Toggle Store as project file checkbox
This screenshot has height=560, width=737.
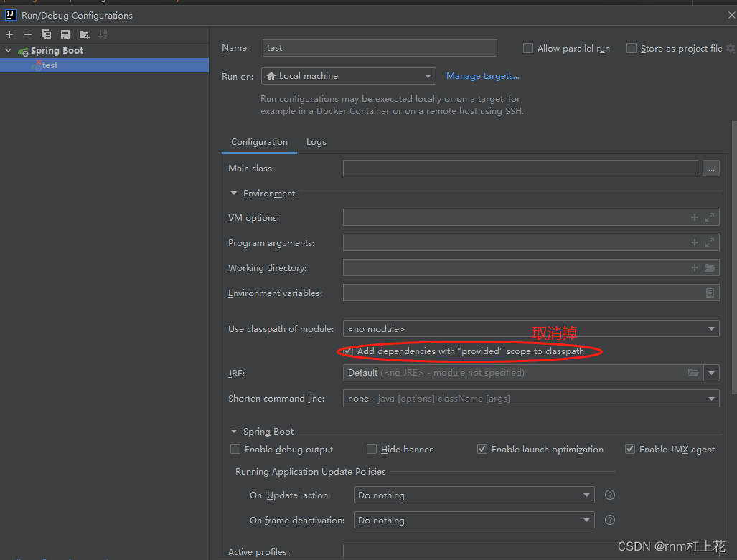(632, 48)
